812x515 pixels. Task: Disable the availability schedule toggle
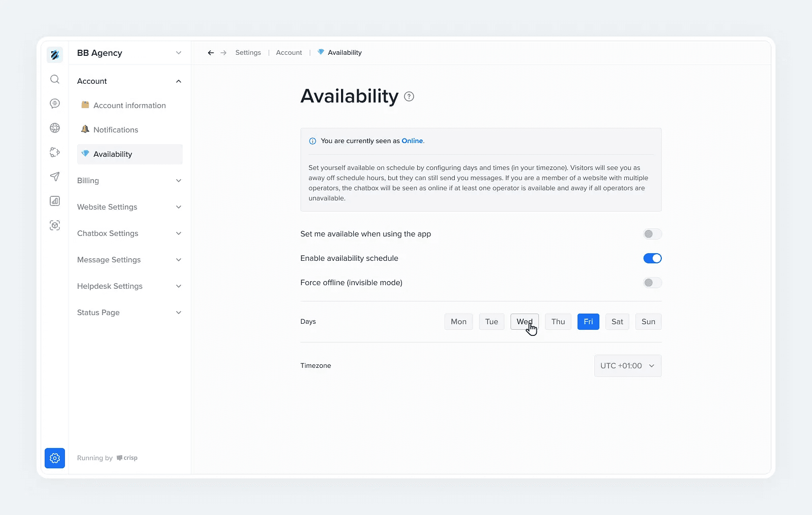tap(652, 258)
